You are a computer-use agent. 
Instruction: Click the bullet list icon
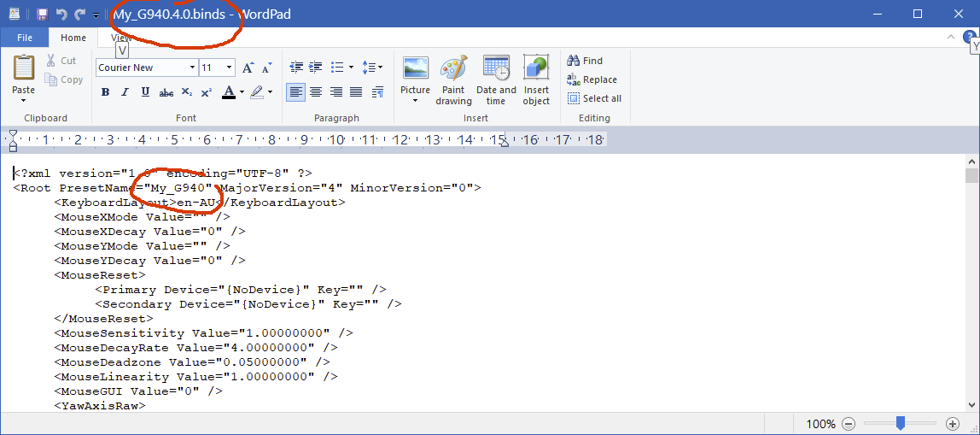click(337, 67)
